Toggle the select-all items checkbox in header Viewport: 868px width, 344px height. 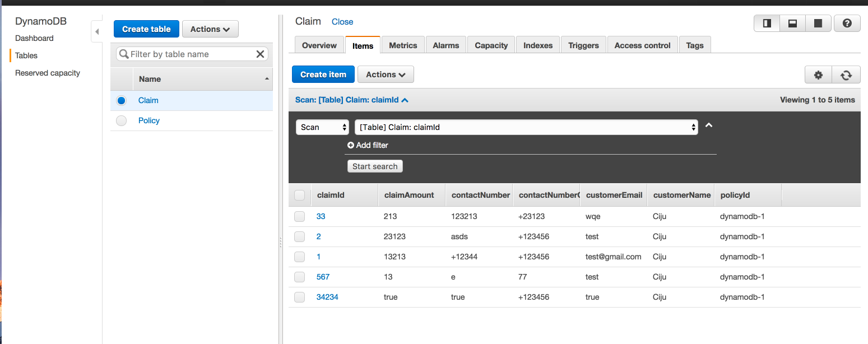(x=300, y=196)
